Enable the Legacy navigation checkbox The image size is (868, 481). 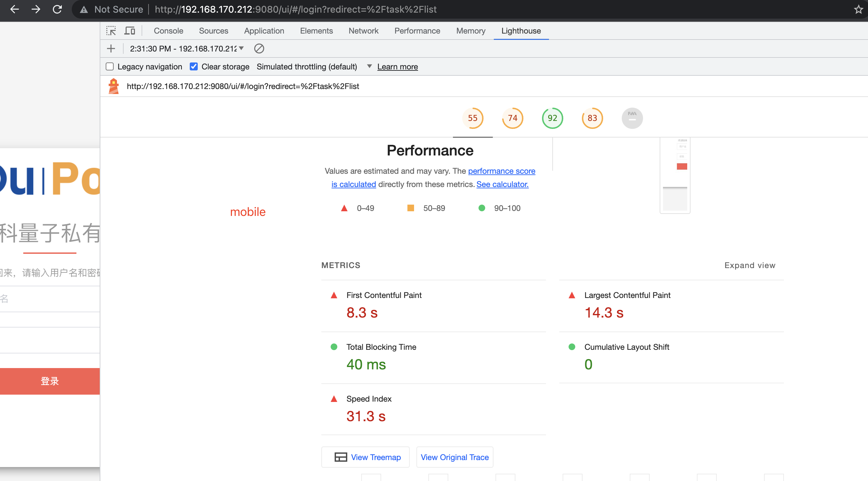(110, 66)
